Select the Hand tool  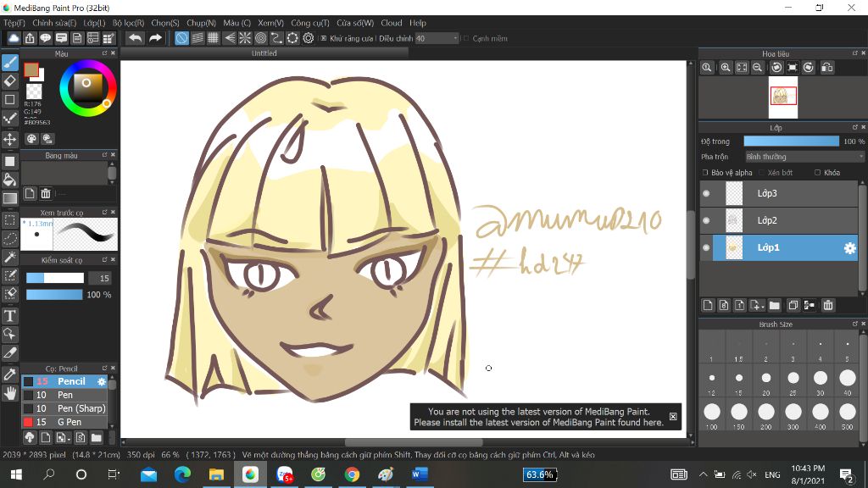coord(10,393)
